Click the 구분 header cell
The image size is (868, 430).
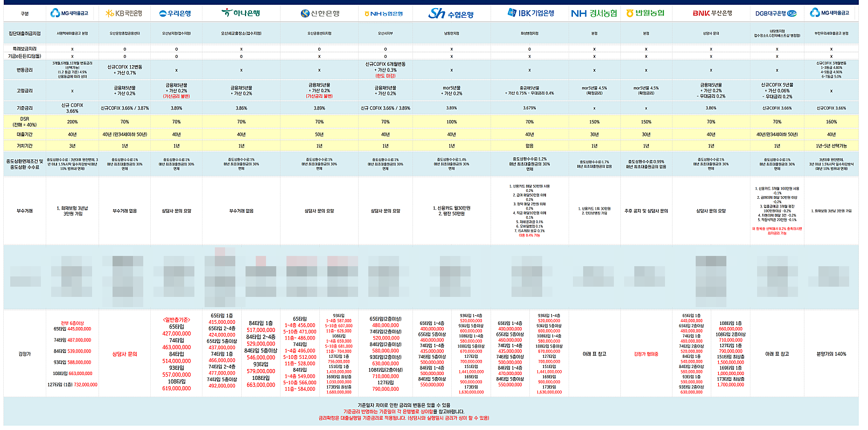point(25,13)
